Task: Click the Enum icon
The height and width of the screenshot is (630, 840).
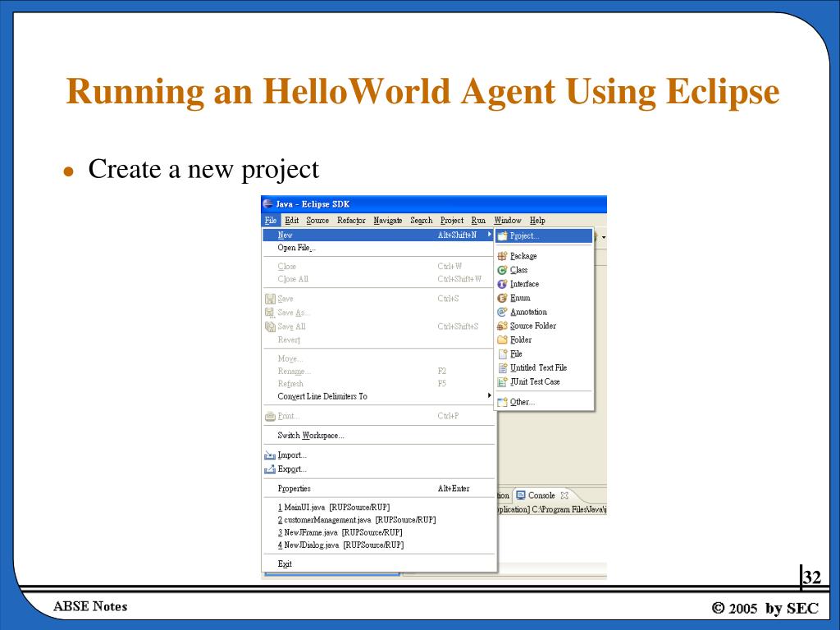Action: [x=502, y=298]
